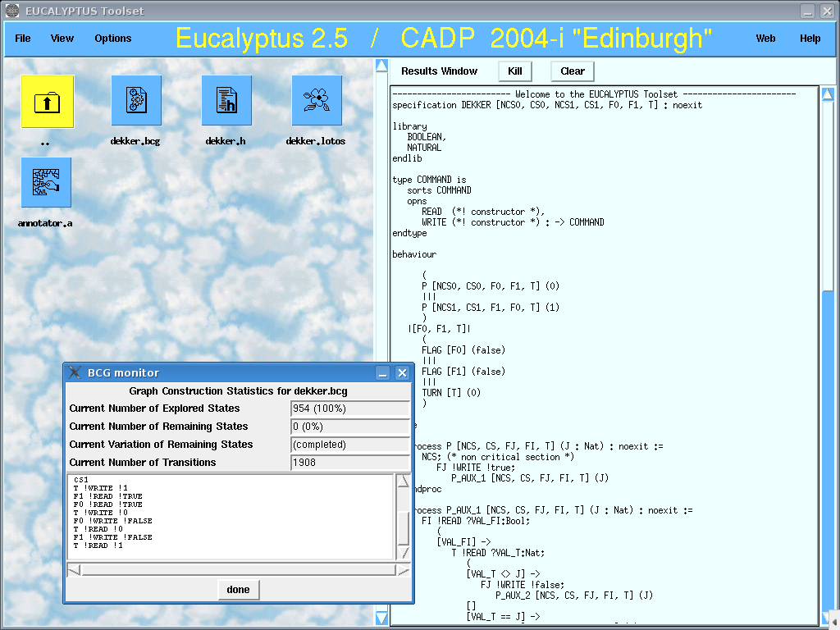Click the BCG monitor horizontal scrollbar
The height and width of the screenshot is (630, 840).
[x=238, y=570]
